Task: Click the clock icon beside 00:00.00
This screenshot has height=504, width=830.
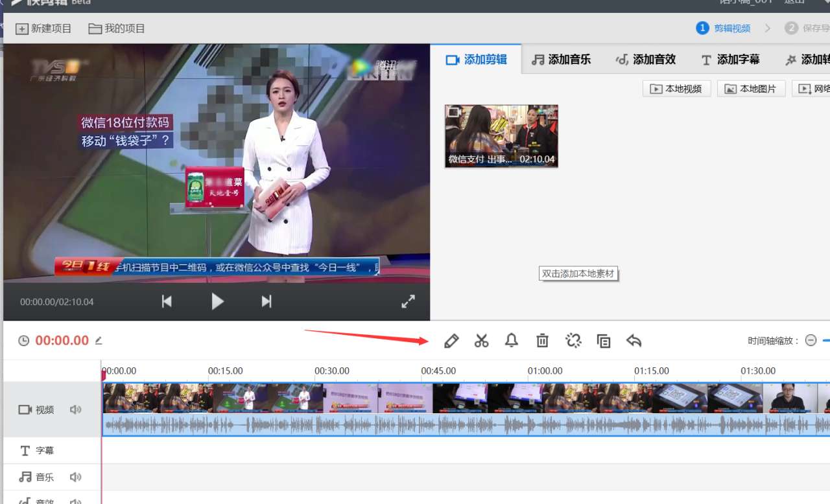Action: coord(24,341)
